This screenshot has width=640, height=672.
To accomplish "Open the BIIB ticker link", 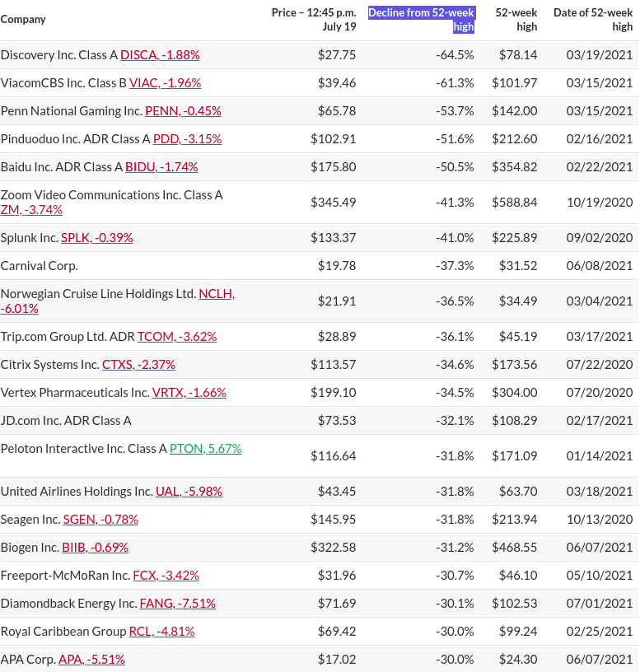I will click(x=95, y=548).
